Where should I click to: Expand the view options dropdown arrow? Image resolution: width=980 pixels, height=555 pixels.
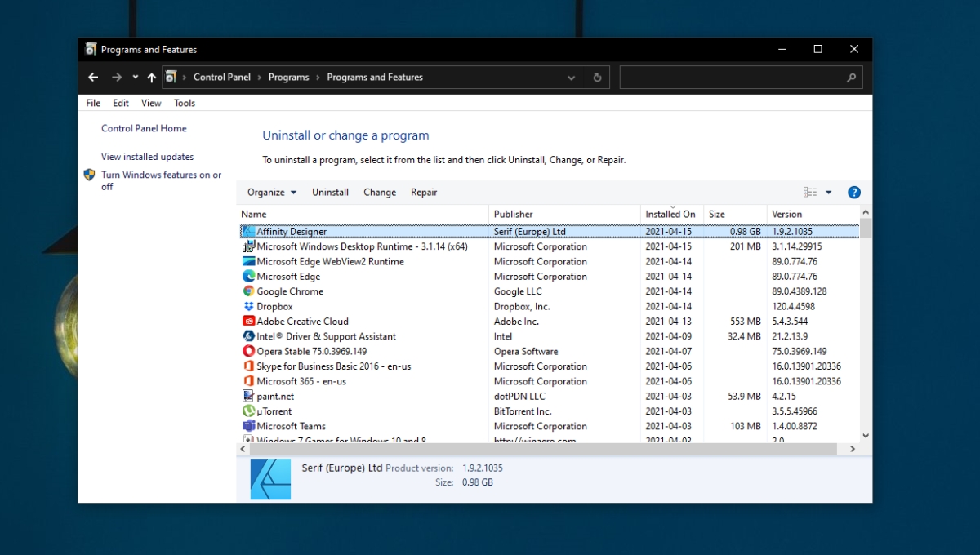(x=828, y=193)
